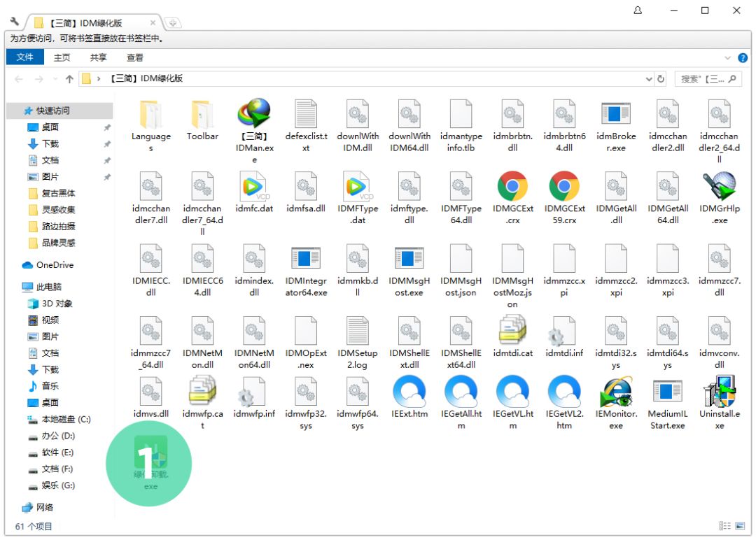Select the IEExt.htm browser file
The width and height of the screenshot is (756, 540).
[409, 392]
